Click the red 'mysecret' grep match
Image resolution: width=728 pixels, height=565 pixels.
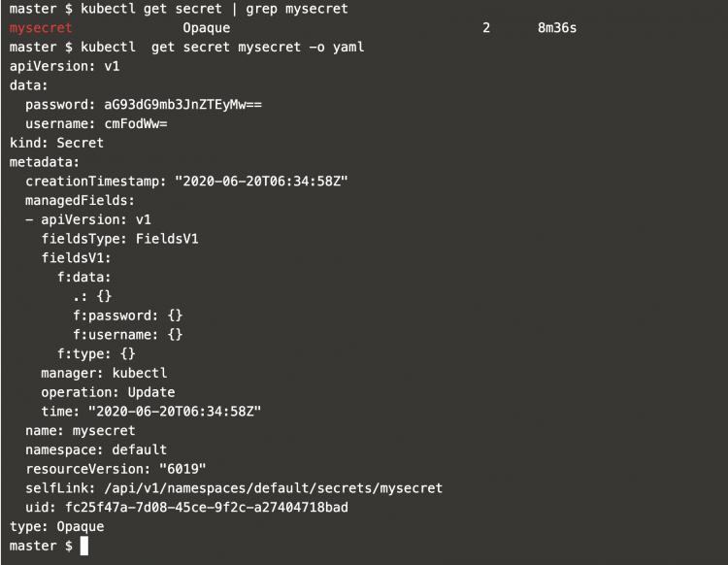[x=41, y=28]
